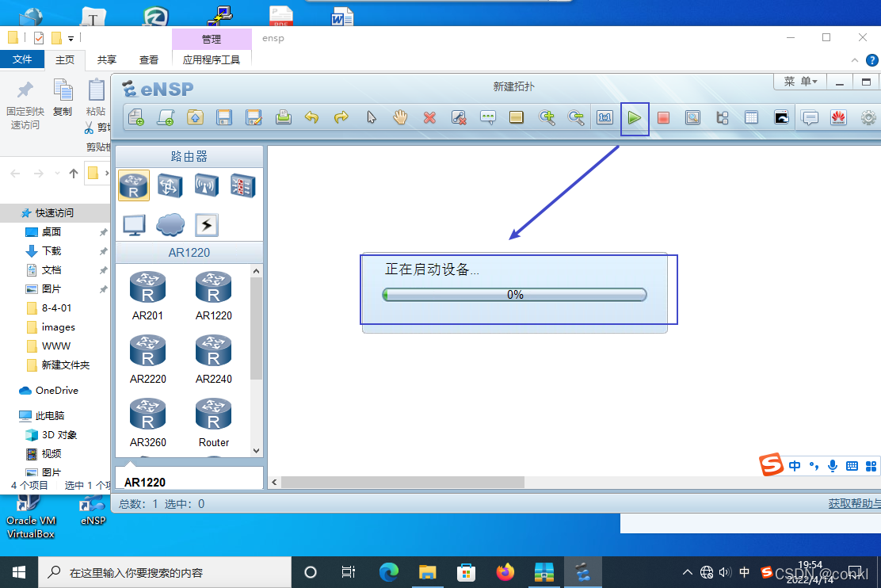The height and width of the screenshot is (588, 881).
Task: Click the startup progress bar at 0%
Action: [x=514, y=295]
